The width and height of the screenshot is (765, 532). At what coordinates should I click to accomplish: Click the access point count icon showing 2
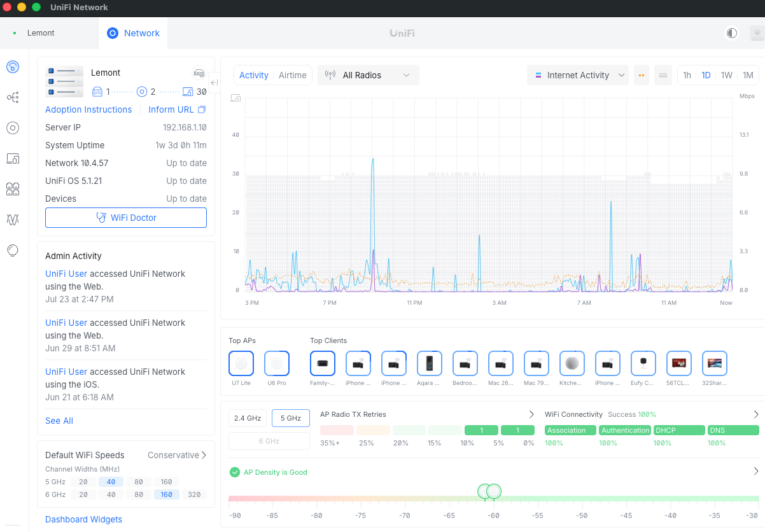tap(142, 92)
